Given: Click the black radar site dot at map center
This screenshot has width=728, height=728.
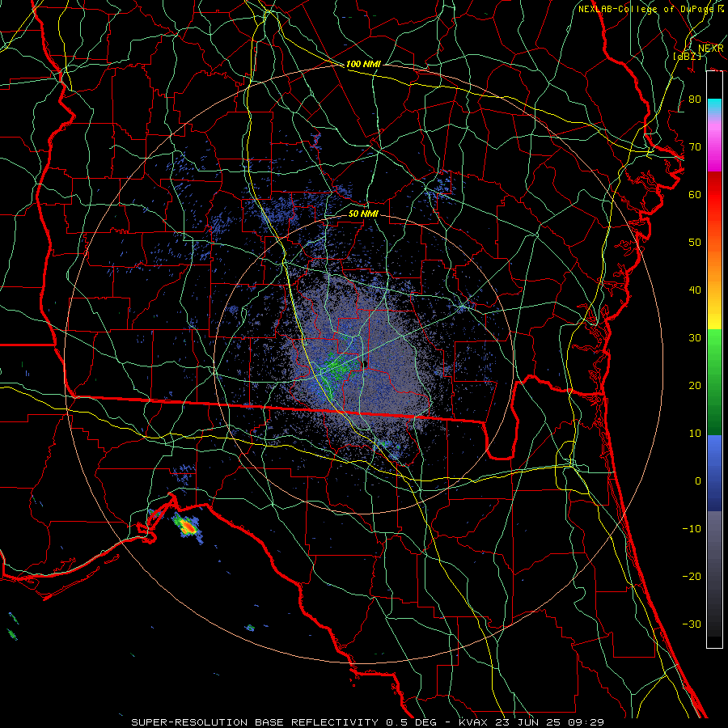Looking at the screenshot, I should [x=365, y=364].
